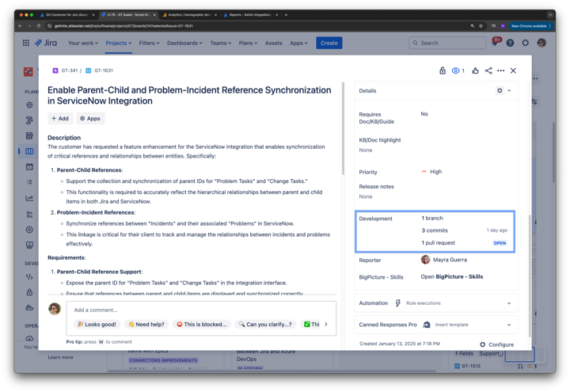This screenshot has width=570, height=392.
Task: Insert the 'Looks good!' quick reply
Action: (x=97, y=324)
